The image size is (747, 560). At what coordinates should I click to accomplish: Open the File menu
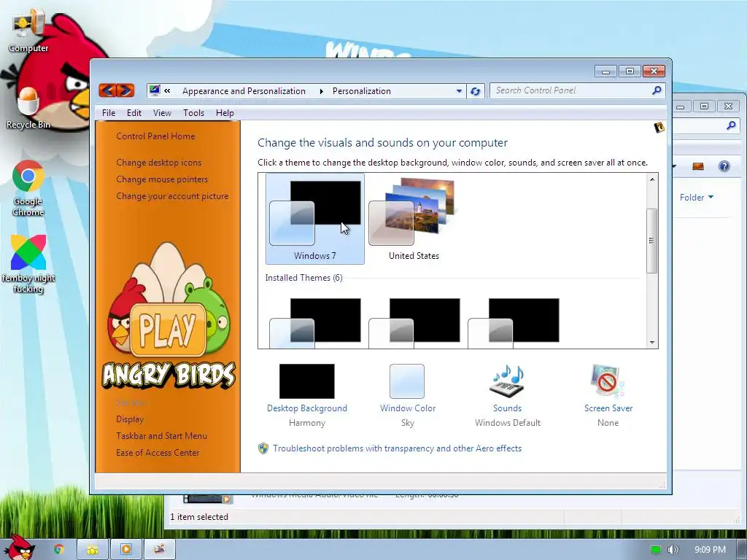[109, 113]
